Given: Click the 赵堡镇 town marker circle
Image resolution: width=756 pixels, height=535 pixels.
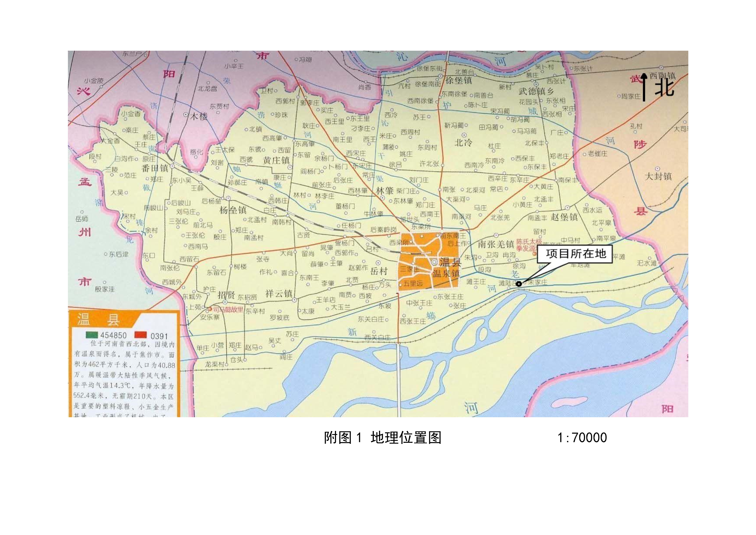Looking at the screenshot, I should [567, 208].
